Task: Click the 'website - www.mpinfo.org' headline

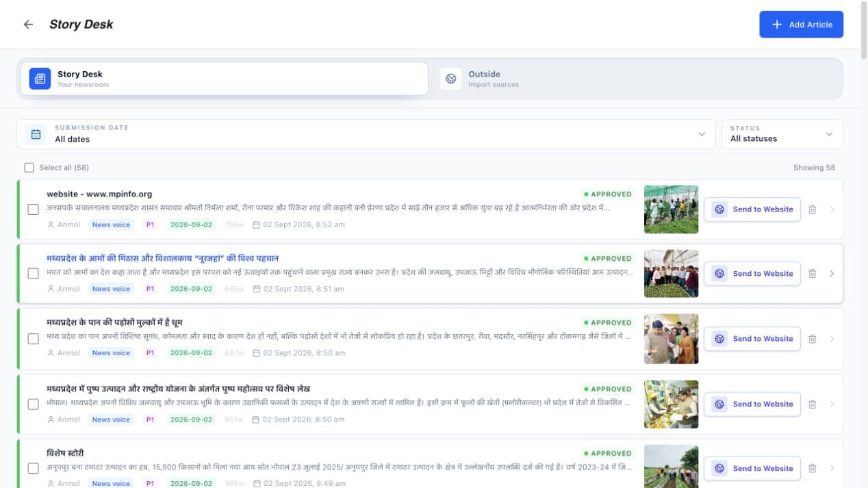Action: click(x=99, y=194)
